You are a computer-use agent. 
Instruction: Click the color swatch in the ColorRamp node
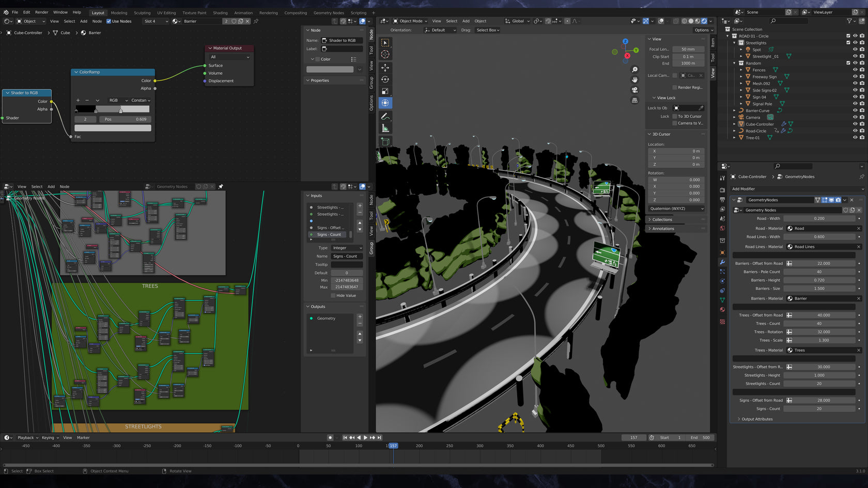112,127
